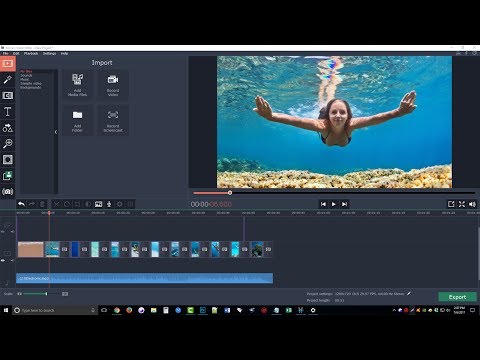This screenshot has width=480, height=360.
Task: Click the Split scissors tool
Action: pos(56,204)
